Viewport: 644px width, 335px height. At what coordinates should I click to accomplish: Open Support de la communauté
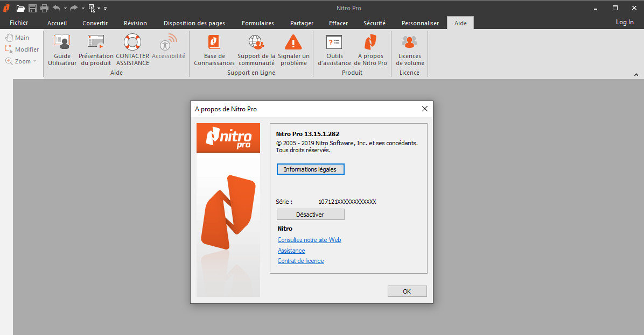256,50
